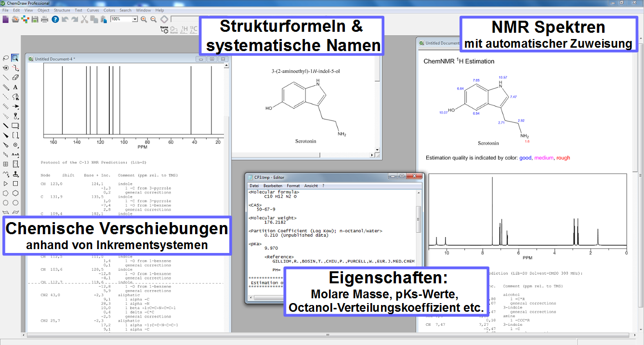Viewport: 644px width, 345px height.
Task: Click Convert Name to Structure icon
Action: tap(164, 29)
